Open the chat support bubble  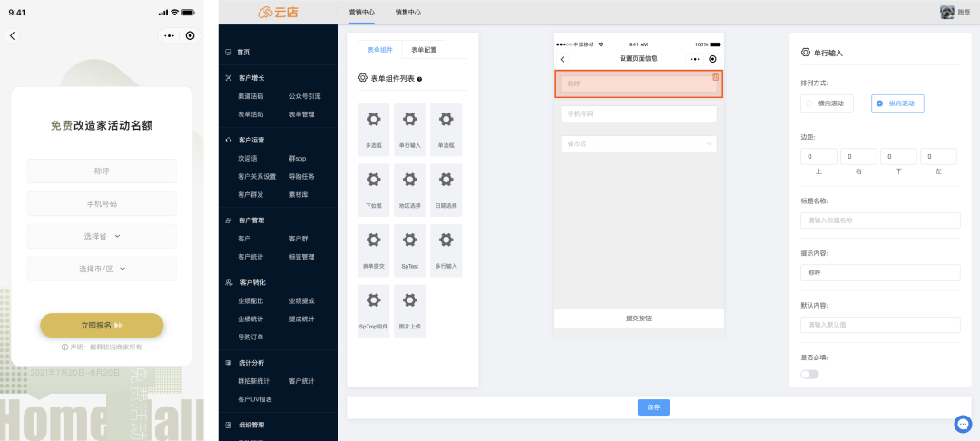click(x=963, y=424)
